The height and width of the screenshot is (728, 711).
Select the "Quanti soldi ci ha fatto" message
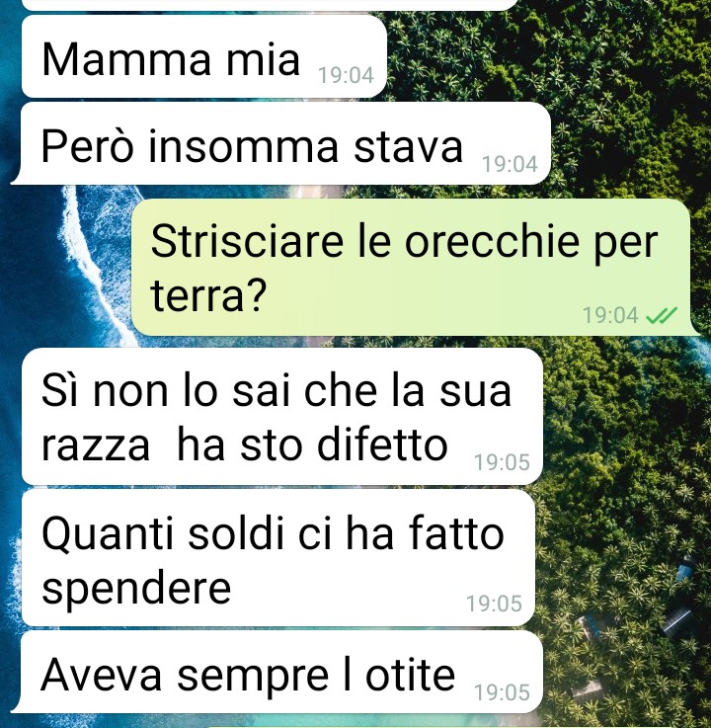[x=278, y=558]
